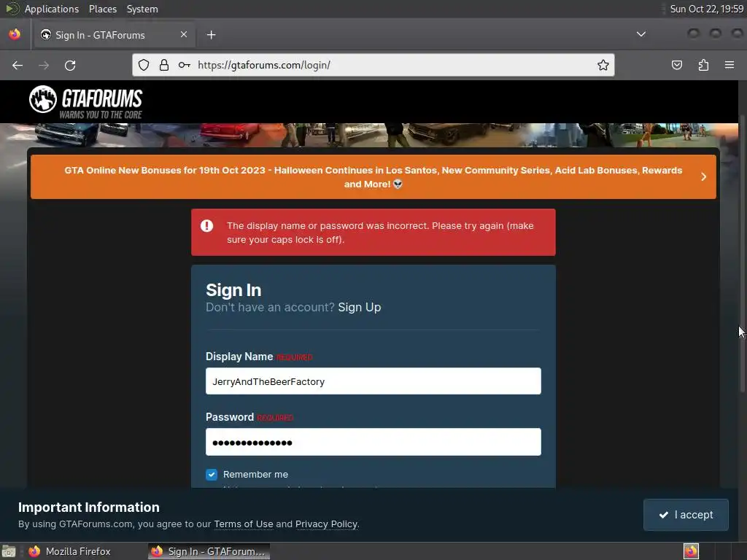Click the GTAForums logo

86,102
